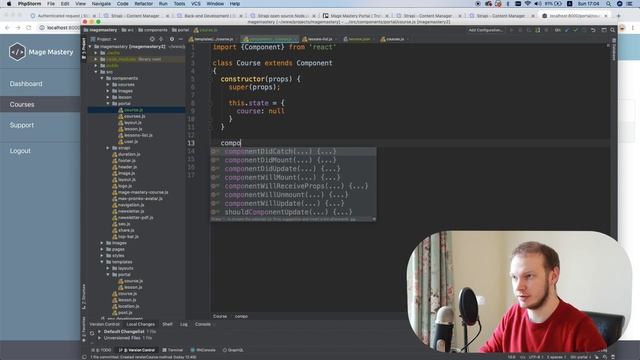Image resolution: width=640 pixels, height=360 pixels.
Task: Open the Terminal tool window button
Action: pyautogui.click(x=173, y=350)
